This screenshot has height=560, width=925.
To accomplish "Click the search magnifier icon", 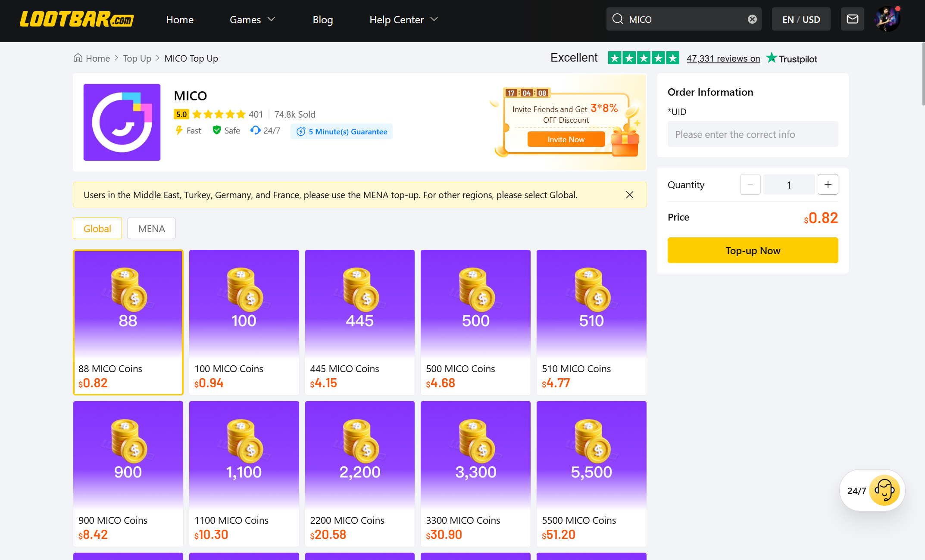I will point(618,19).
